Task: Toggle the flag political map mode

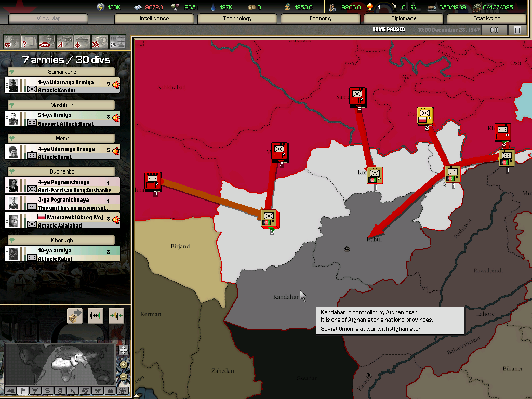Action: tap(23, 390)
